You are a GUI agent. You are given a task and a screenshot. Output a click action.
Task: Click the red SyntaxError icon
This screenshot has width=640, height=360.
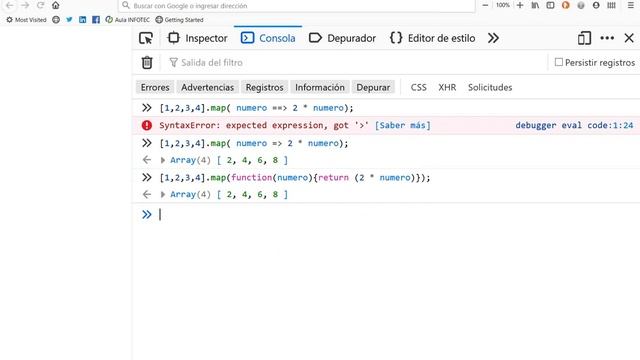pyautogui.click(x=147, y=125)
